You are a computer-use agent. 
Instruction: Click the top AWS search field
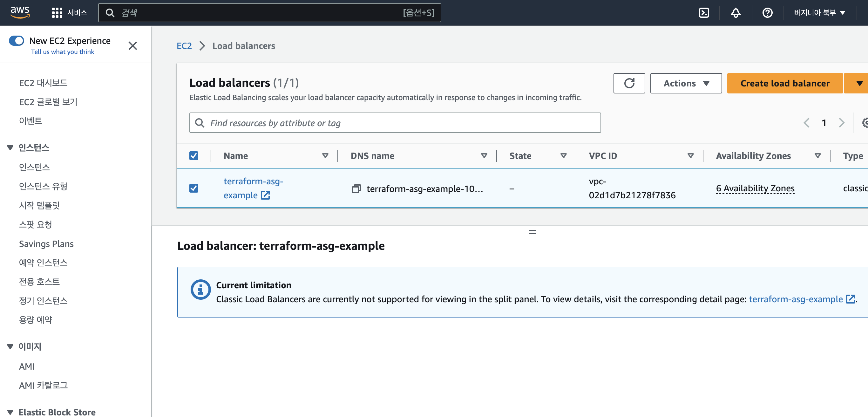pyautogui.click(x=269, y=13)
